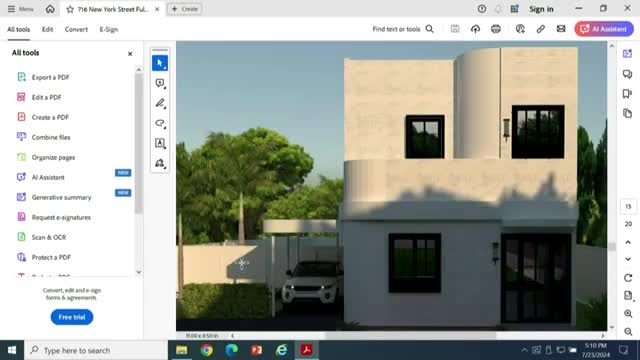The image size is (640, 360).
Task: Star the current document tab
Action: coord(70,9)
